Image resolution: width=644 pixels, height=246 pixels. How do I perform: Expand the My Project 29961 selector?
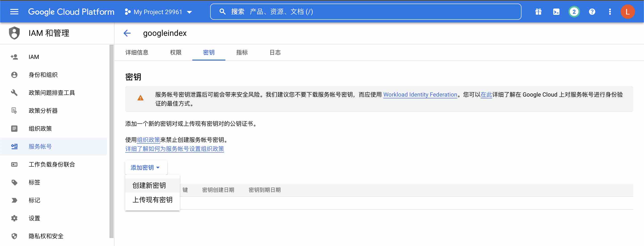tap(159, 12)
